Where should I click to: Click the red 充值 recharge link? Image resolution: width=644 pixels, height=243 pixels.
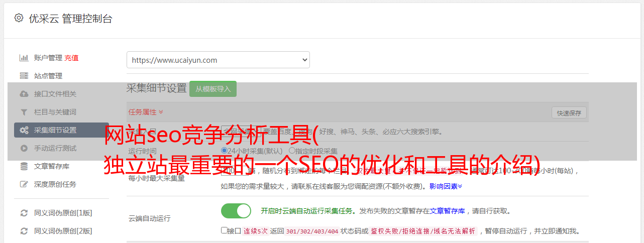(71, 58)
